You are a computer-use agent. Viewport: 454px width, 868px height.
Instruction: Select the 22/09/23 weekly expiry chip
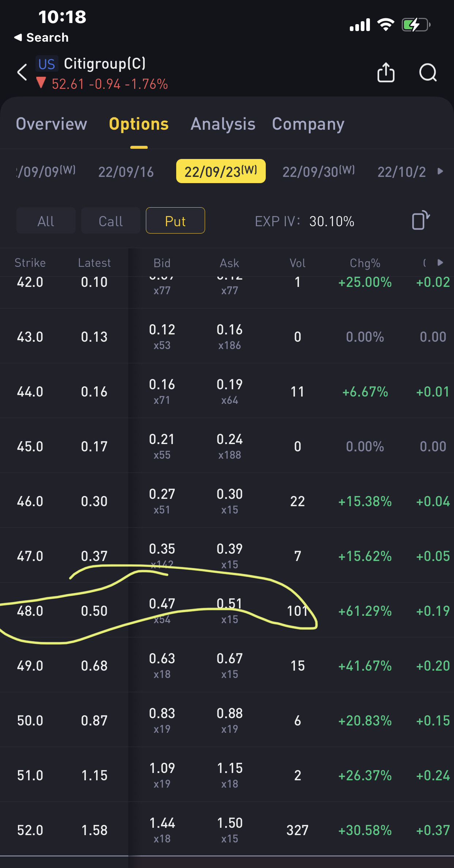221,171
